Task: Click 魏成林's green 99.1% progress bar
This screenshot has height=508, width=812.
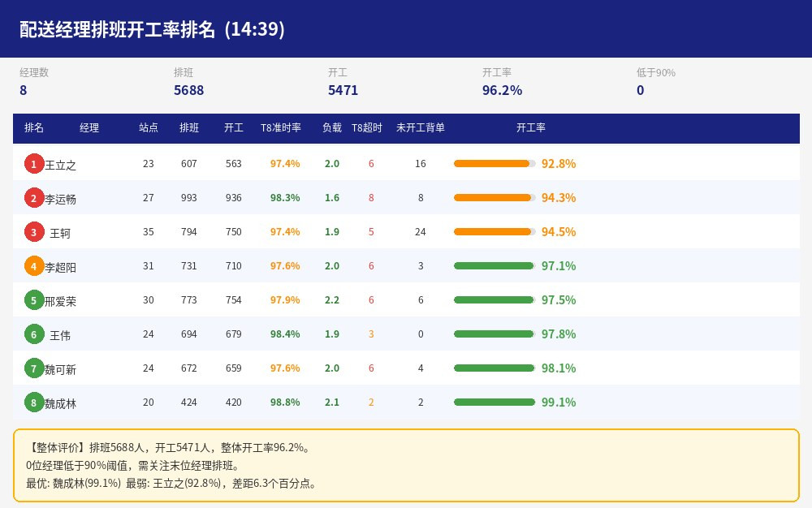Action: pos(495,402)
